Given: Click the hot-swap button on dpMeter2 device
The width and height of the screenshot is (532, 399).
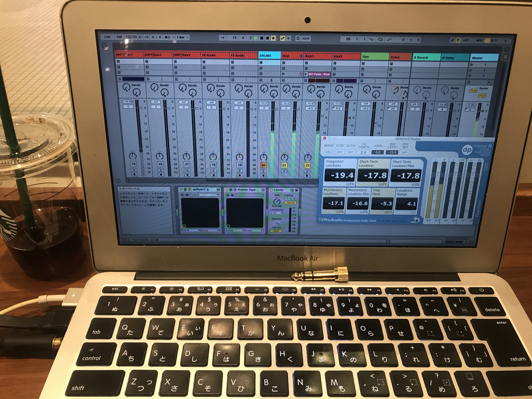Looking at the screenshot, I should tap(218, 190).
